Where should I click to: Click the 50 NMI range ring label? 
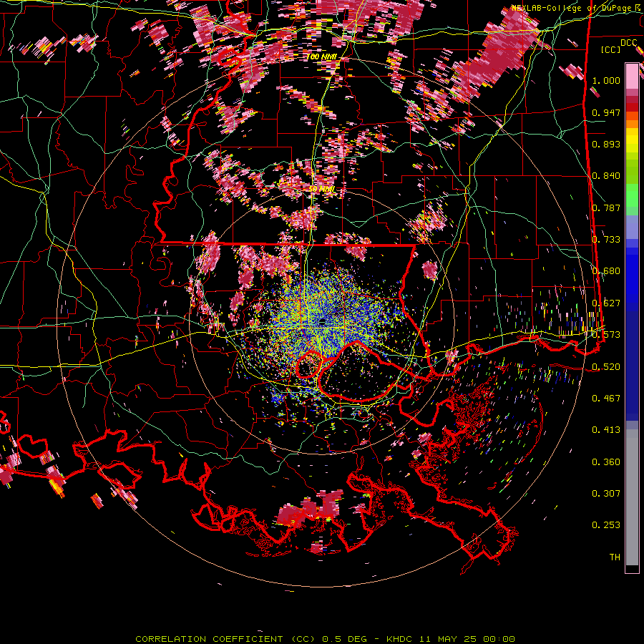click(321, 189)
